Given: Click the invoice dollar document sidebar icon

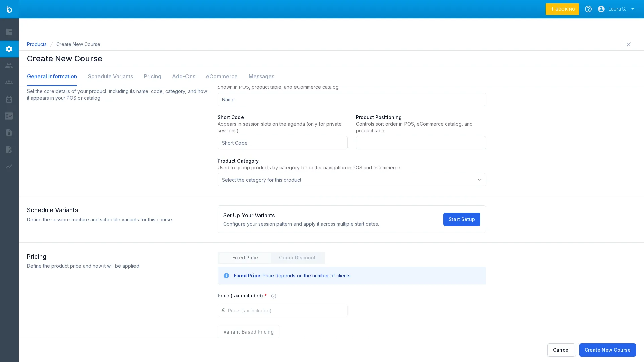Looking at the screenshot, I should pos(9,133).
